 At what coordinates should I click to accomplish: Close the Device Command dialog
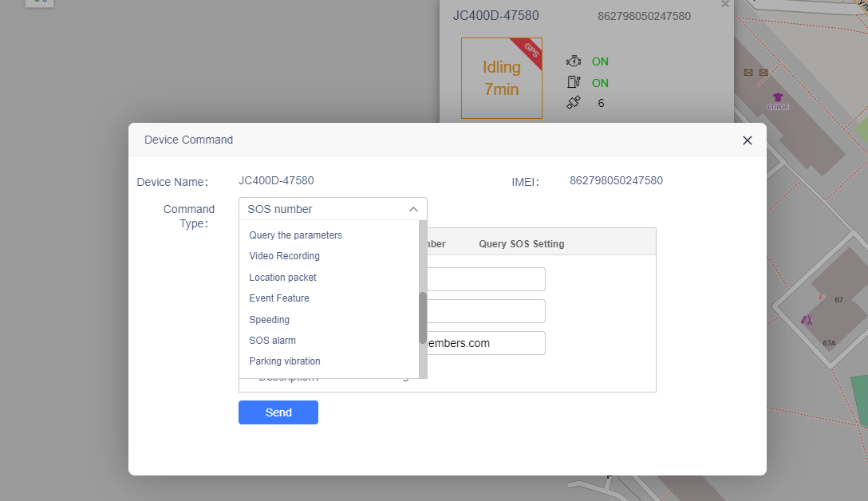[x=747, y=140]
